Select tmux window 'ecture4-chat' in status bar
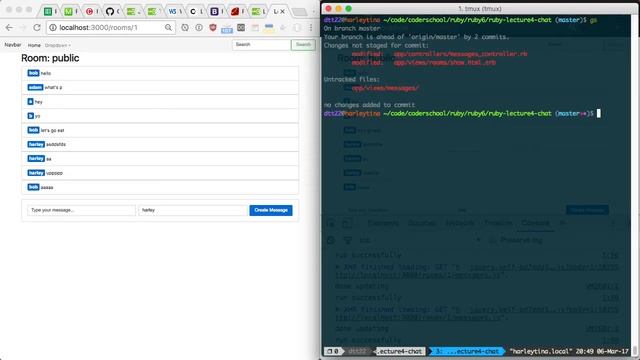 [x=400, y=351]
